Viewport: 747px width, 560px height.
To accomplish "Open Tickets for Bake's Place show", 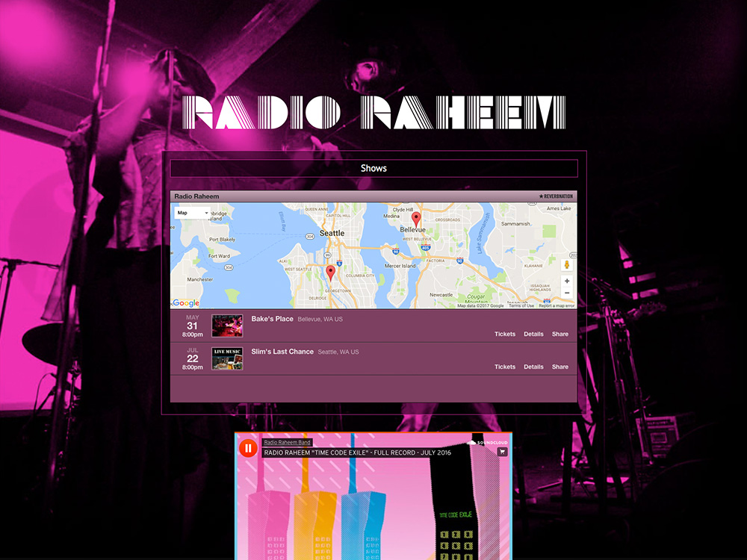I will [505, 335].
